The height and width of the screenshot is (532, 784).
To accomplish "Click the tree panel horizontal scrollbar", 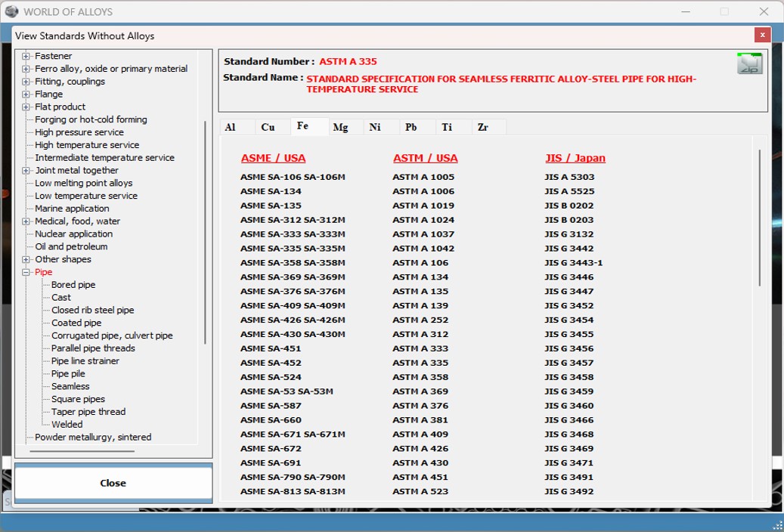I will 82,451.
